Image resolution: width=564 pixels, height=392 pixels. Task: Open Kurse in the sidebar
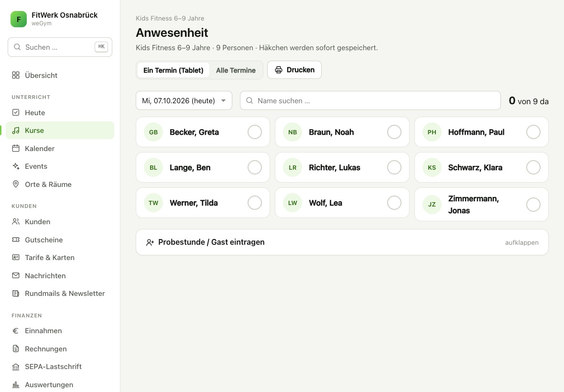[60, 131]
